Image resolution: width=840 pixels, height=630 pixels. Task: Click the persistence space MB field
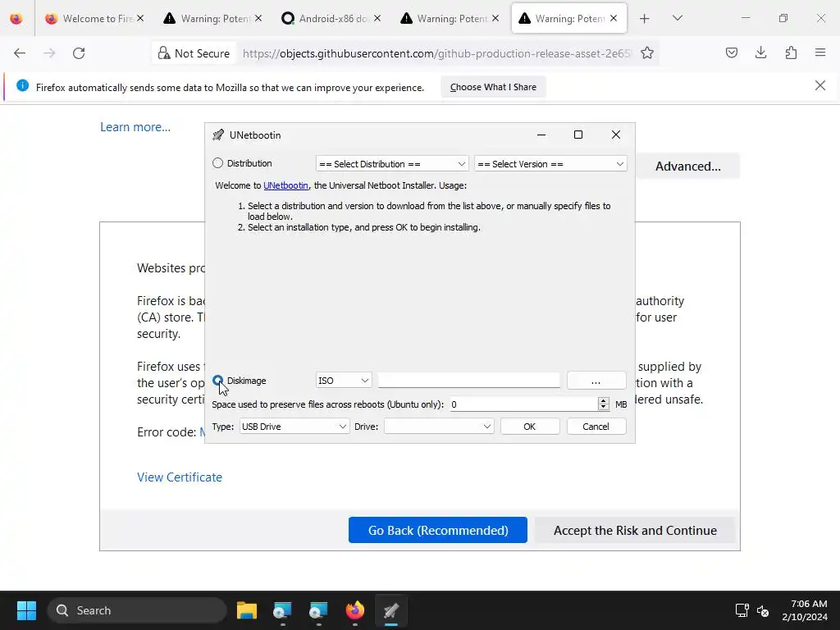523,404
